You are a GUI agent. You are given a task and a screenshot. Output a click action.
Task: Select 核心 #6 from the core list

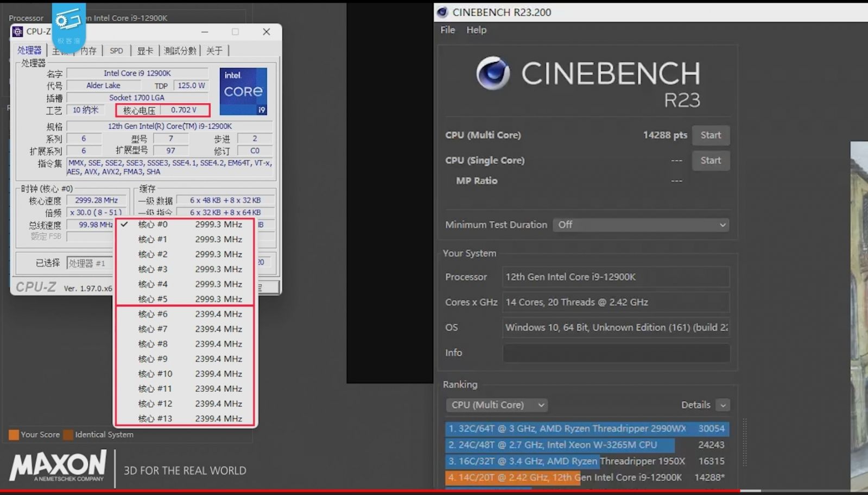(x=185, y=314)
